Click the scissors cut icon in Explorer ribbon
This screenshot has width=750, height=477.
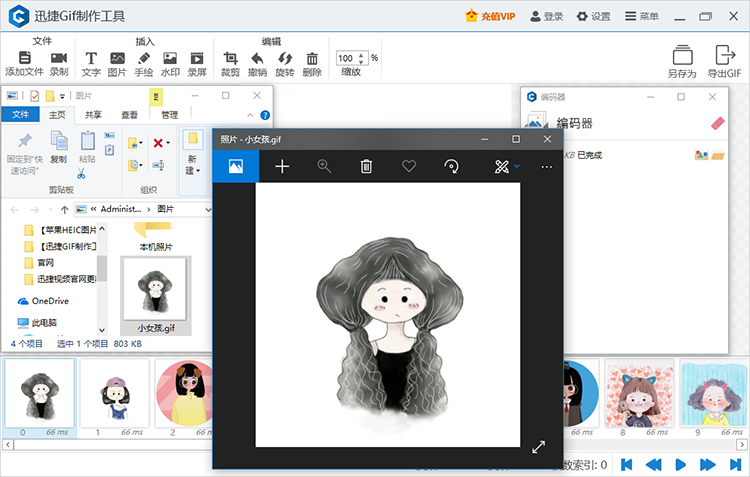81,173
